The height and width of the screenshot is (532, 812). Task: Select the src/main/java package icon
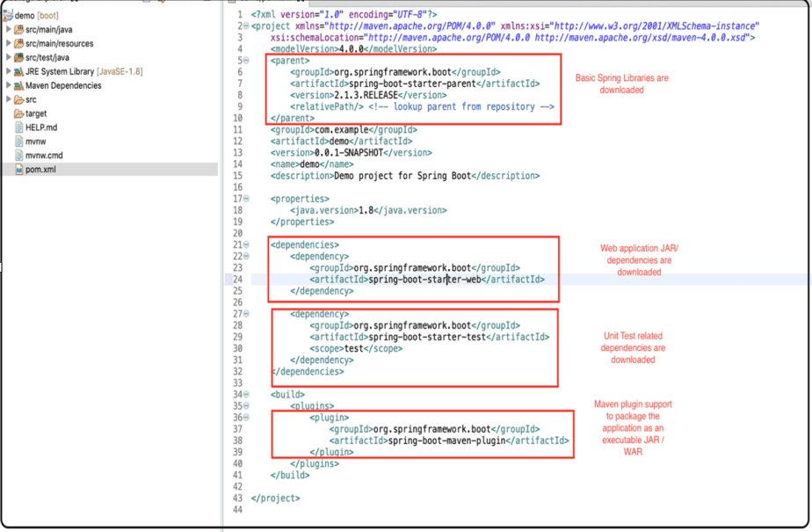tap(20, 29)
